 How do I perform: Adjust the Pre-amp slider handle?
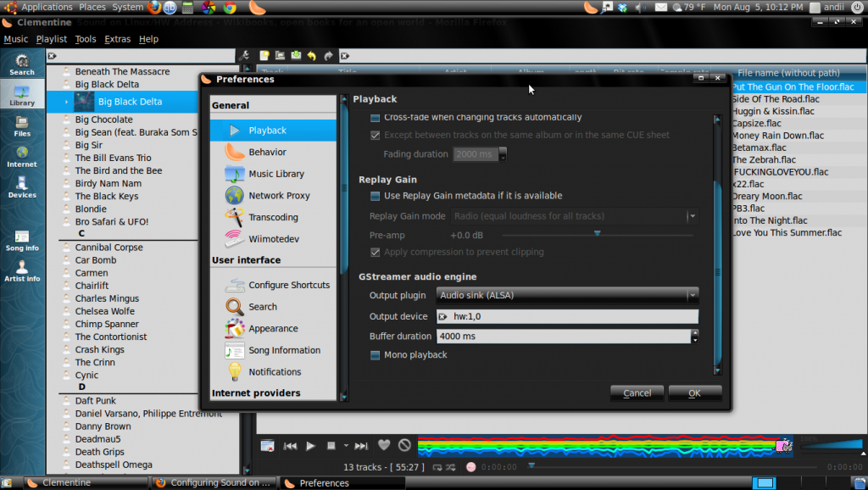598,234
